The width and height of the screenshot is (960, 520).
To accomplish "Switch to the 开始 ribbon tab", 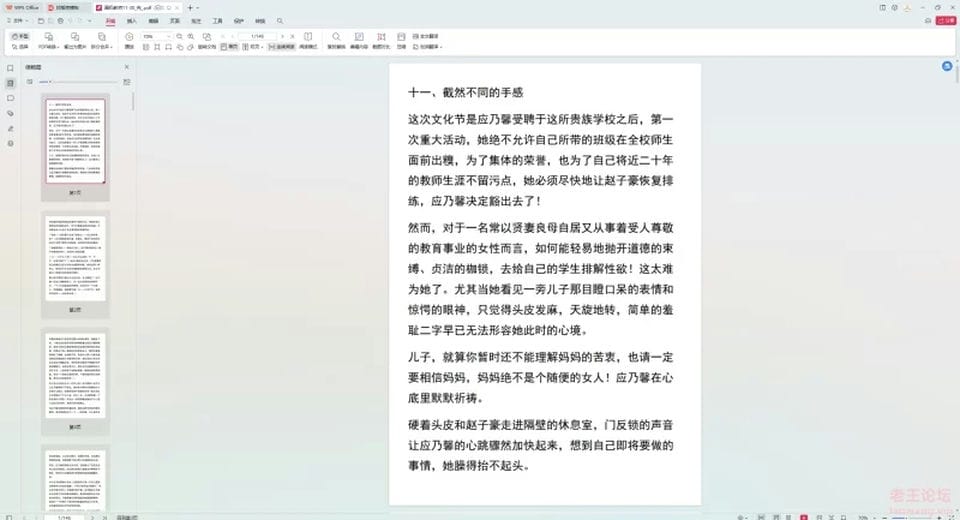I will [110, 21].
